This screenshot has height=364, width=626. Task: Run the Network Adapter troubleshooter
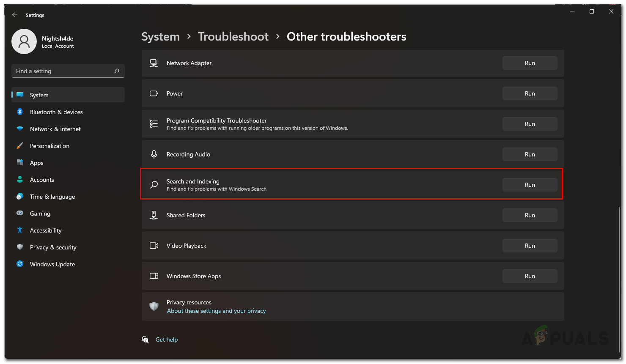click(x=530, y=63)
